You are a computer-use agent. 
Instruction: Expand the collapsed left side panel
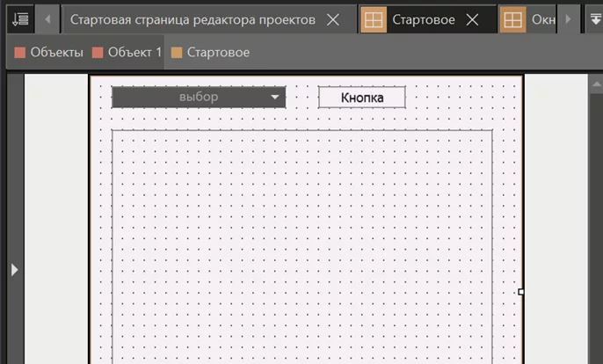(x=14, y=270)
